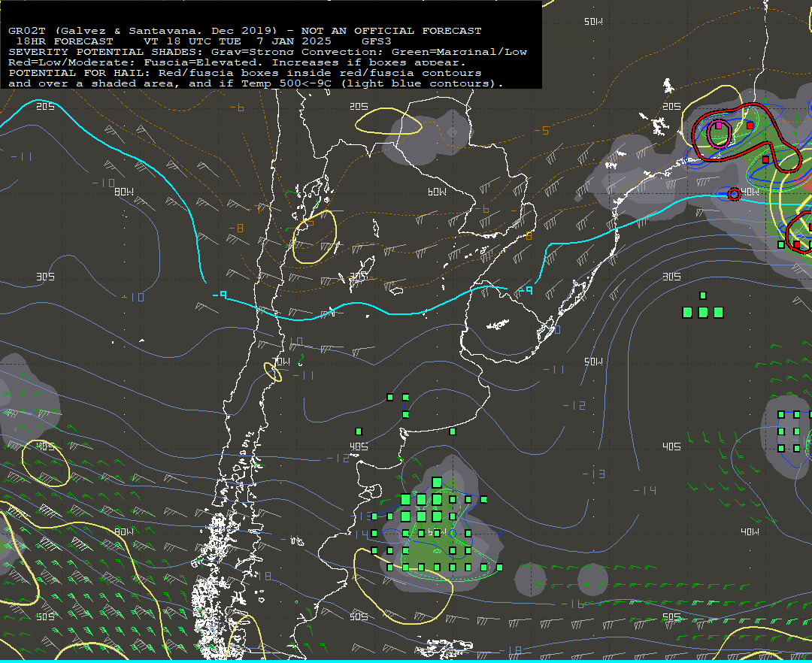812x663 pixels.
Task: Click the small yellow oval near 70W
Action: click(273, 372)
